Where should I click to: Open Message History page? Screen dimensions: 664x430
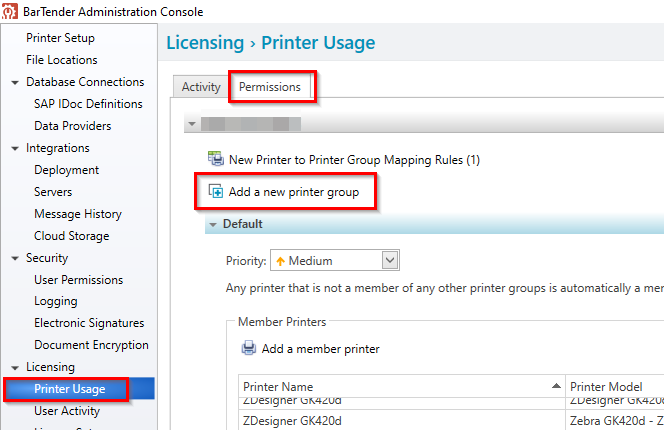click(x=78, y=214)
